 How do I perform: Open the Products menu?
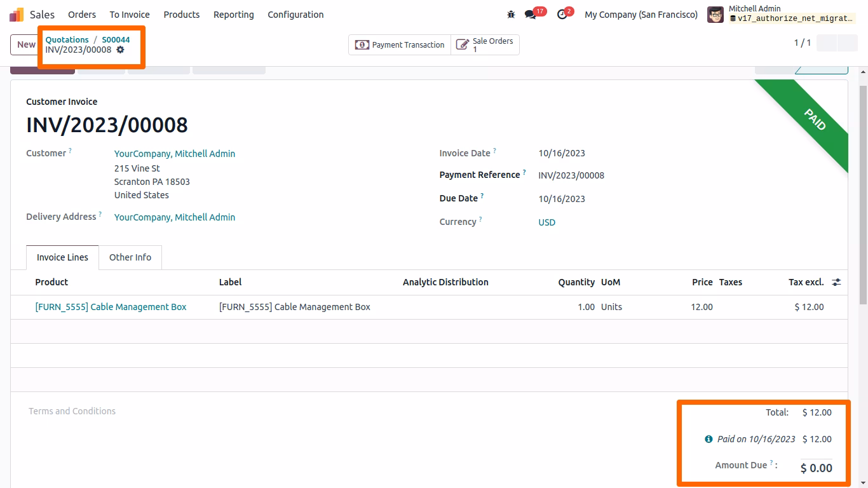pos(182,15)
